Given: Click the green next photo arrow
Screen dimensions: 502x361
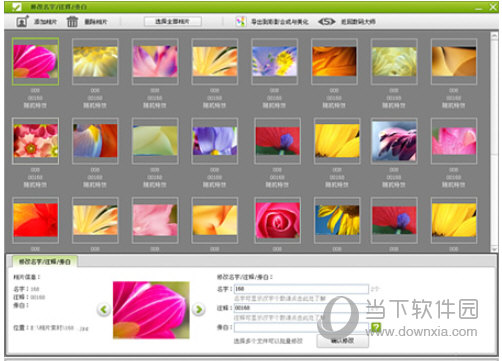Looking at the screenshot, I should [x=199, y=309].
